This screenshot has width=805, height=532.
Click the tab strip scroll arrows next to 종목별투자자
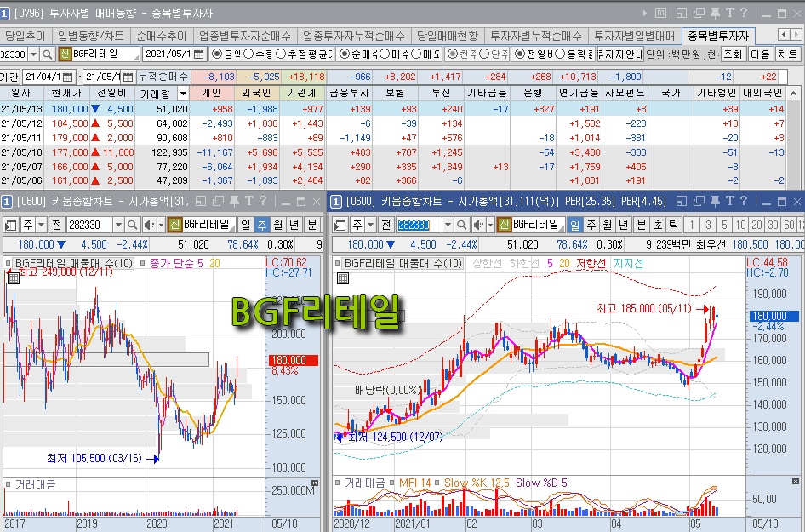(791, 35)
